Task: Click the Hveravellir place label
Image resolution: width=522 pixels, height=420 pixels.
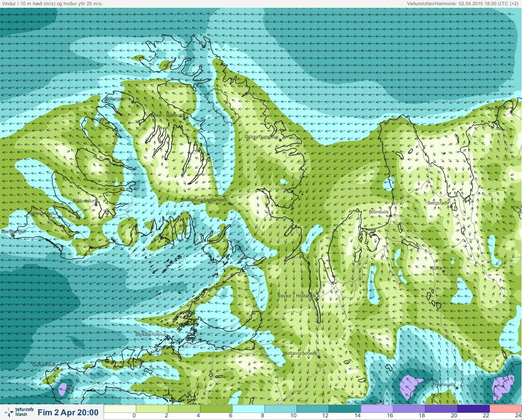Action: (x=444, y=385)
